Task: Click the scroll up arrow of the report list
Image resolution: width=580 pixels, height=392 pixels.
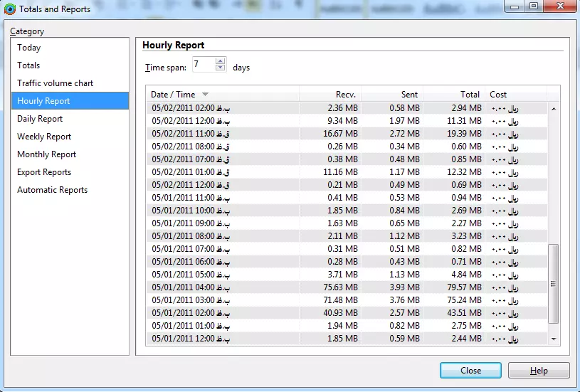Action: click(554, 108)
